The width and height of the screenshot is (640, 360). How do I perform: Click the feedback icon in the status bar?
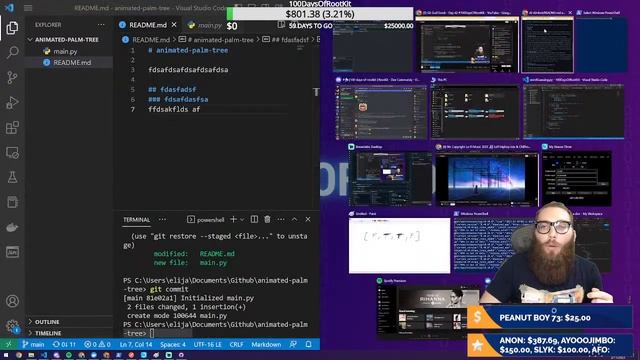293,344
